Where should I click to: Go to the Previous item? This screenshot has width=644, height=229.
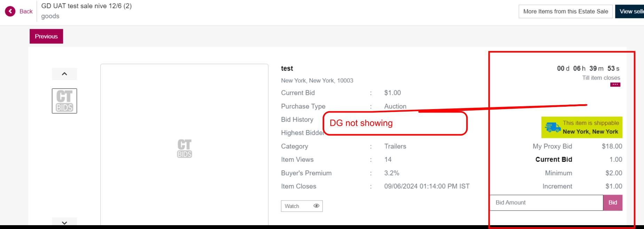46,36
